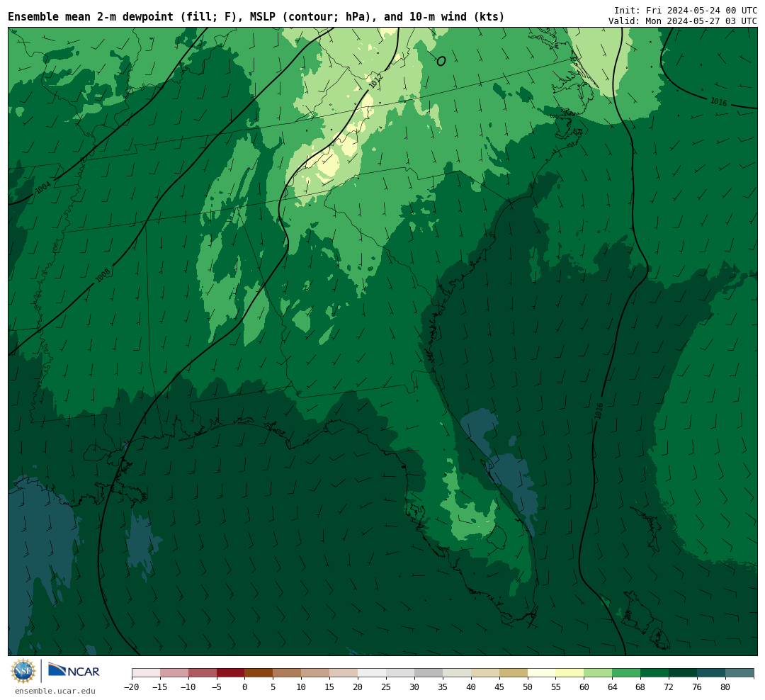Pick the near-white 20 to 25 swatch
The height and width of the screenshot is (700, 765).
373,673
